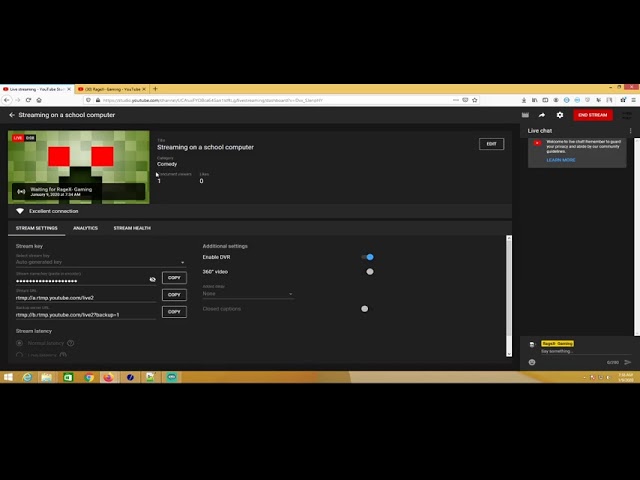Viewport: 640px width, 480px height.
Task: Click the EDIT button for stream details
Action: click(491, 144)
